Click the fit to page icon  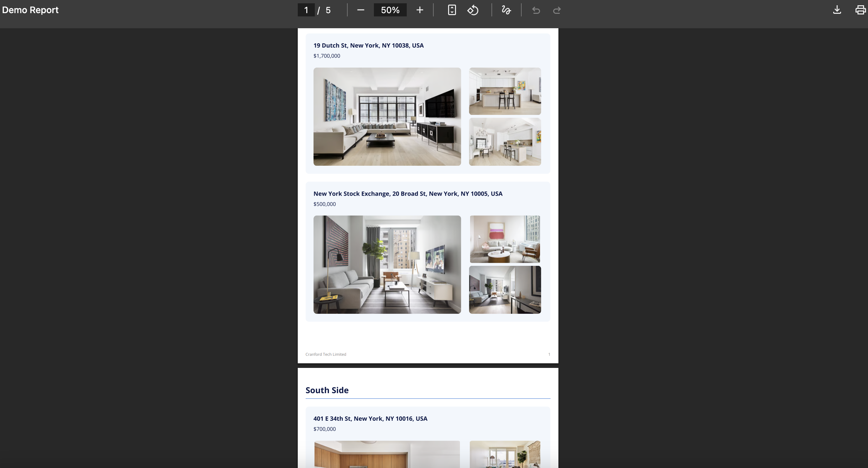click(x=452, y=10)
